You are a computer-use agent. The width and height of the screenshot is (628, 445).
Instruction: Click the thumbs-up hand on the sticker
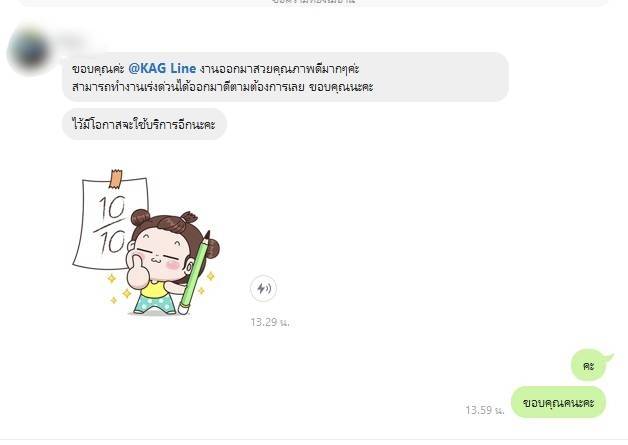(137, 270)
